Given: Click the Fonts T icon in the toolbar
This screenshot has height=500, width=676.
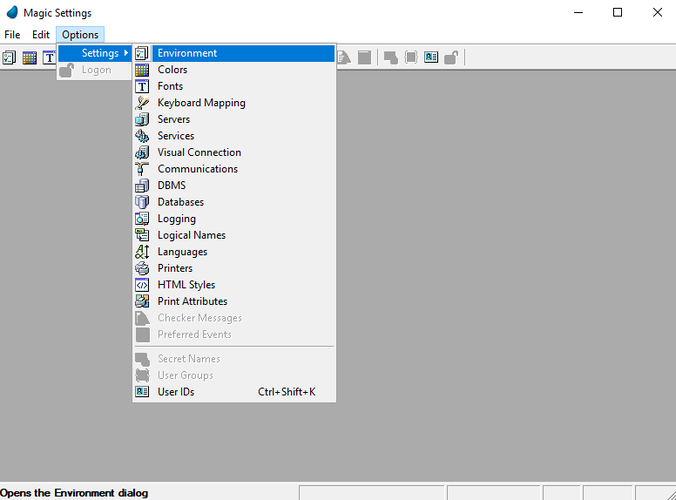Looking at the screenshot, I should [x=49, y=57].
